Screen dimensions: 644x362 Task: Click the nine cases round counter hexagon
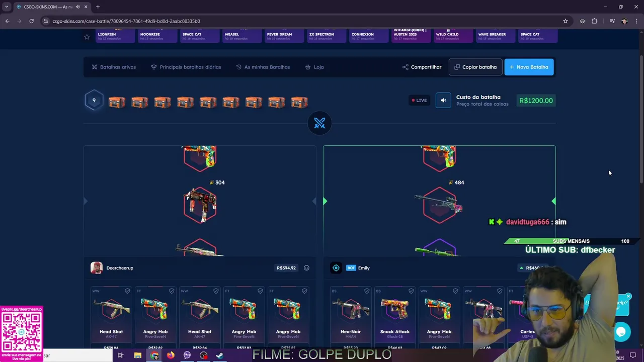click(94, 101)
